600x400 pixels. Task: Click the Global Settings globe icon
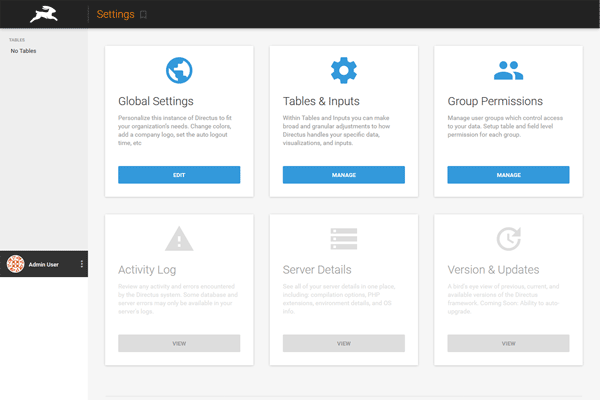[x=179, y=70]
